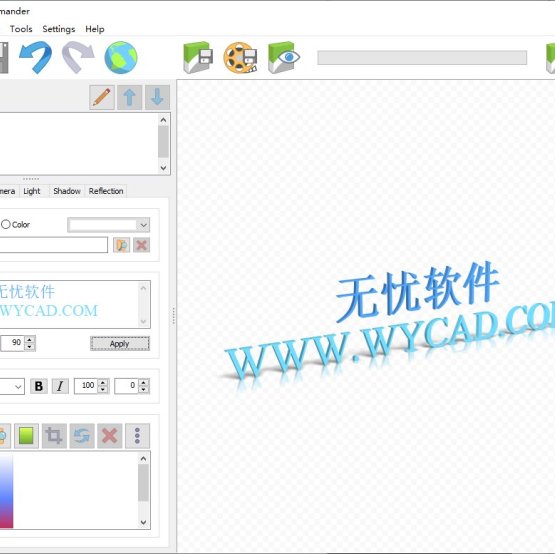
Task: Click the crop tool icon
Action: point(54,436)
